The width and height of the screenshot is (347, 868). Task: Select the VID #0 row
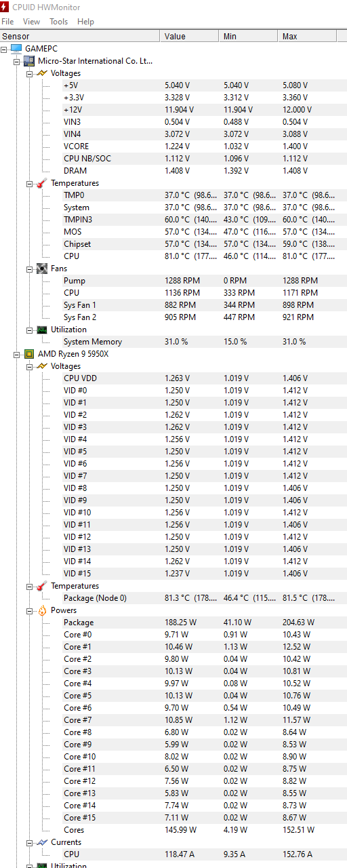pos(204,391)
